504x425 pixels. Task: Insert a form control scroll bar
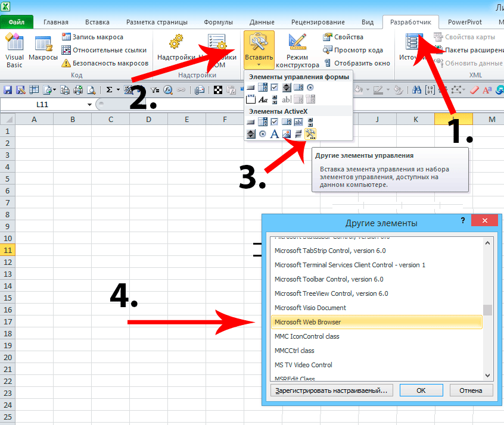(275, 99)
